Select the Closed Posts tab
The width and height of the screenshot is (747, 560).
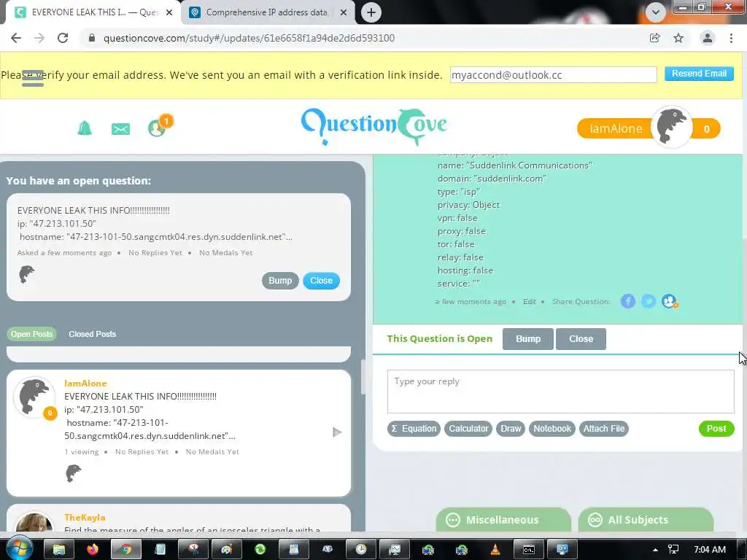(92, 334)
